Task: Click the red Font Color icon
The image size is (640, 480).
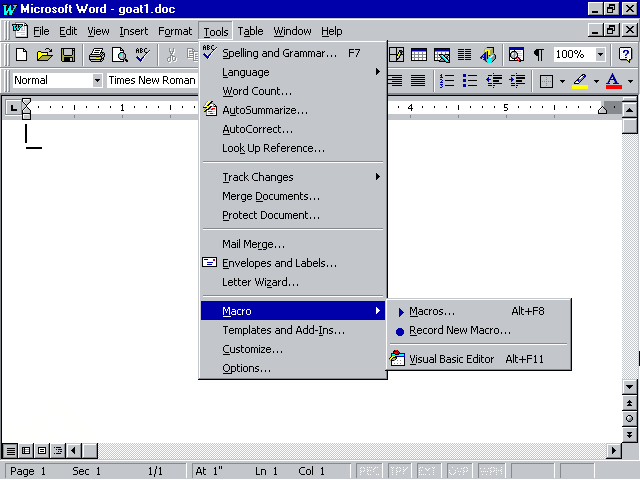Action: pyautogui.click(x=613, y=81)
